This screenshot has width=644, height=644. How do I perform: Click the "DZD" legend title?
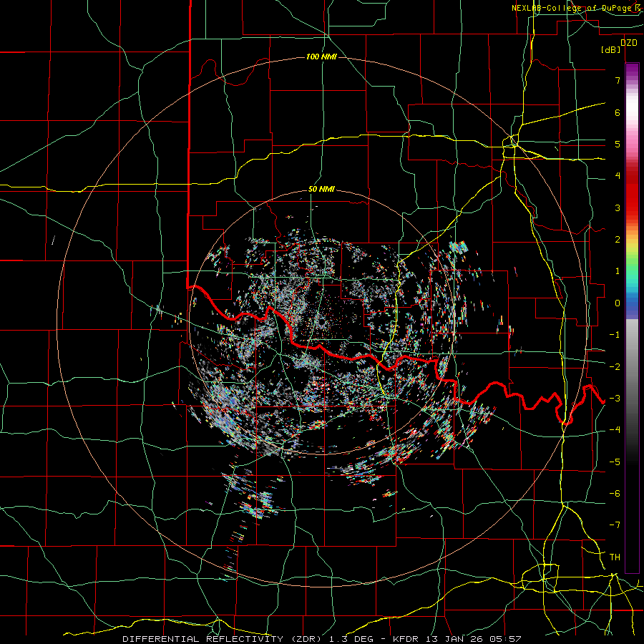[x=629, y=43]
